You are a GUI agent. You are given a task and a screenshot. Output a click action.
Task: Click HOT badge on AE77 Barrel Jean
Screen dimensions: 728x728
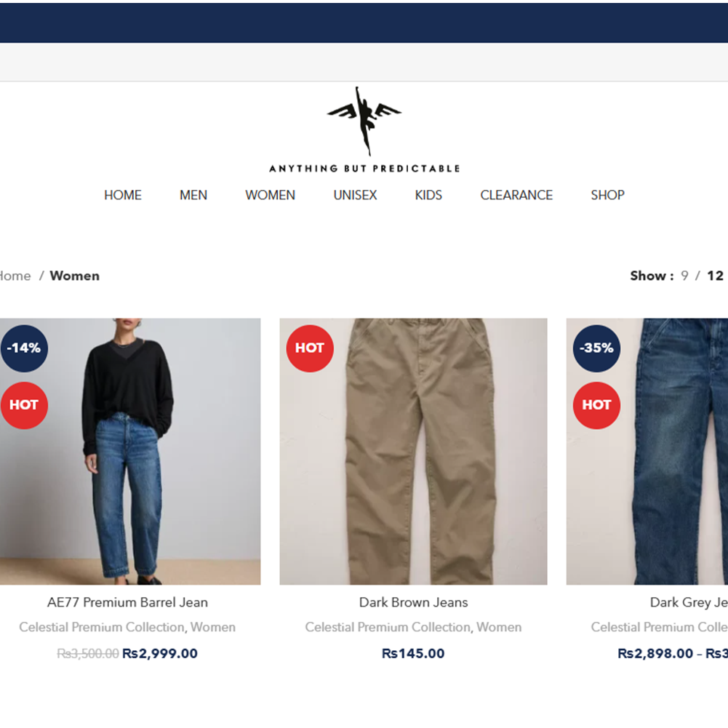coord(24,405)
